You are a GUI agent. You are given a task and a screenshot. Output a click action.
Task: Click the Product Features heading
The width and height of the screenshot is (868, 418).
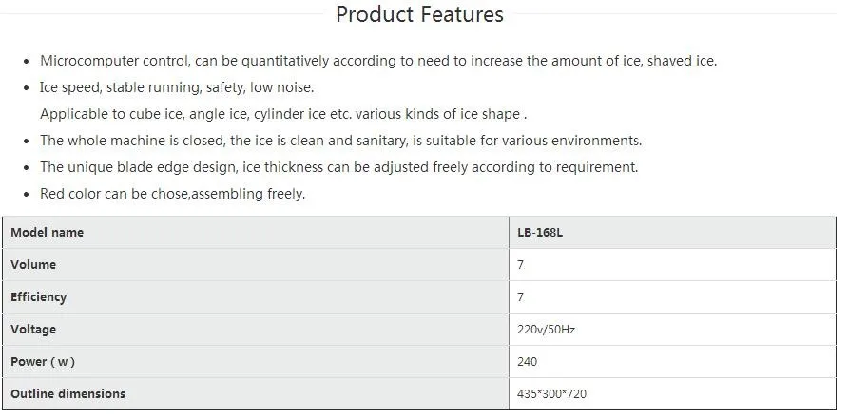pos(419,15)
